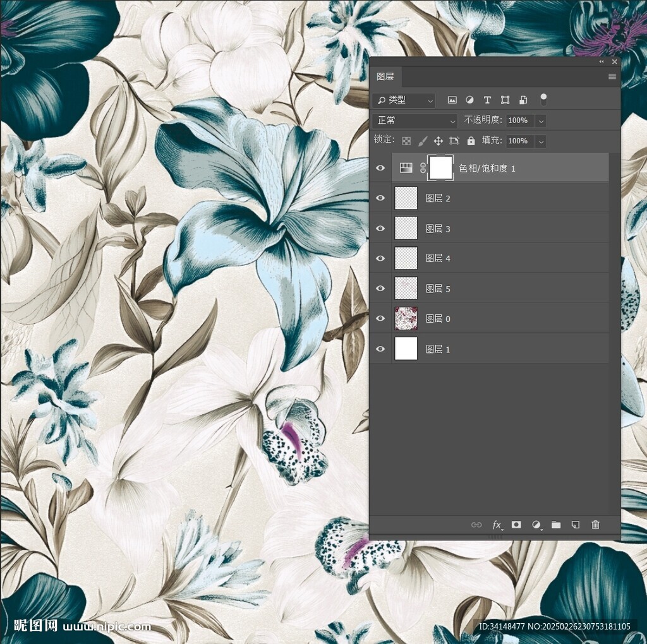This screenshot has width=647, height=644.
Task: Select layer 图层 0 by name
Action: [438, 319]
